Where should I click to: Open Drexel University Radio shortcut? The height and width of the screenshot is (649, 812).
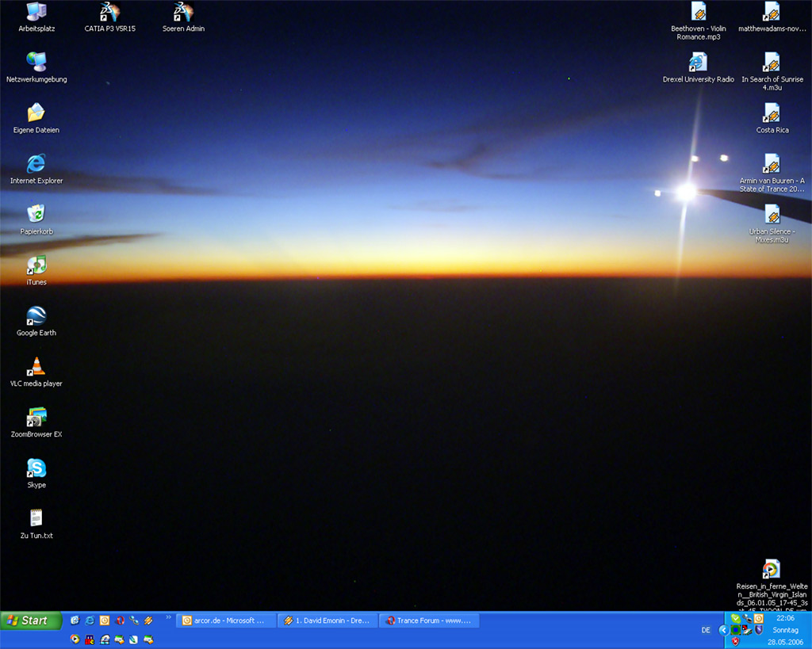698,63
